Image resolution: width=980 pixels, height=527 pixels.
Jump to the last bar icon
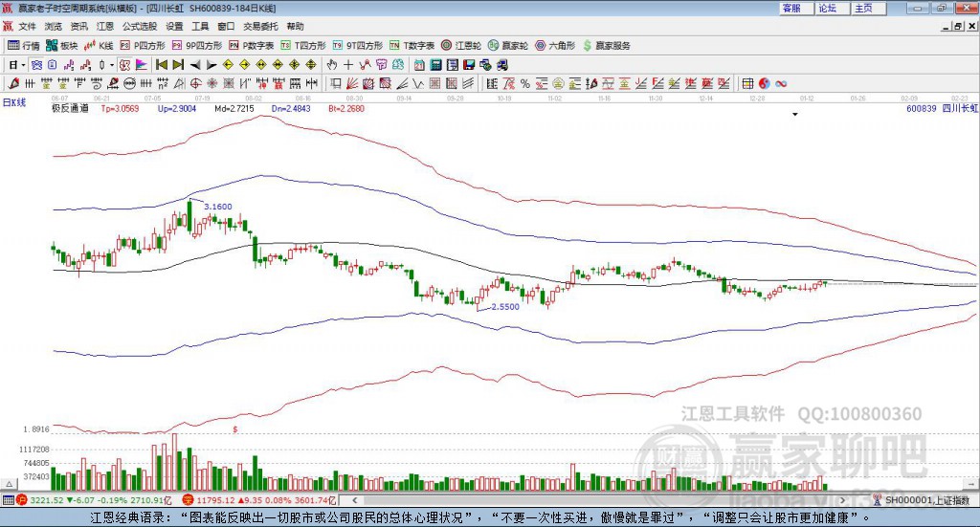(178, 65)
